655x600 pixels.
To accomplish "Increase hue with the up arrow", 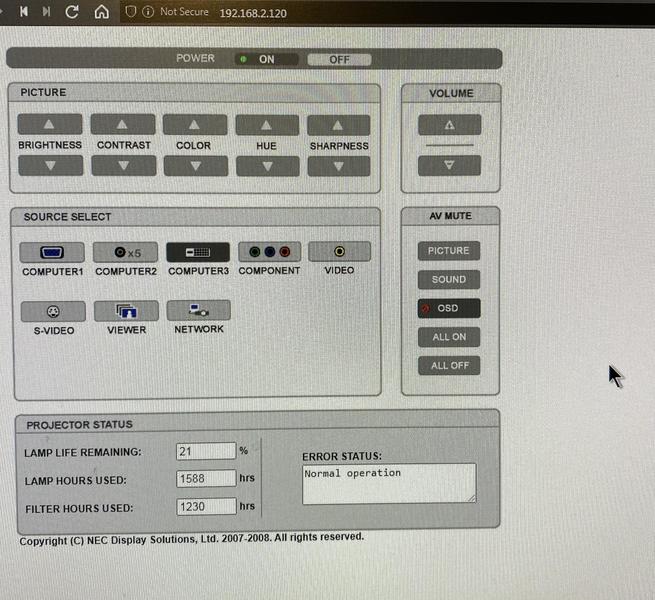I will [267, 125].
